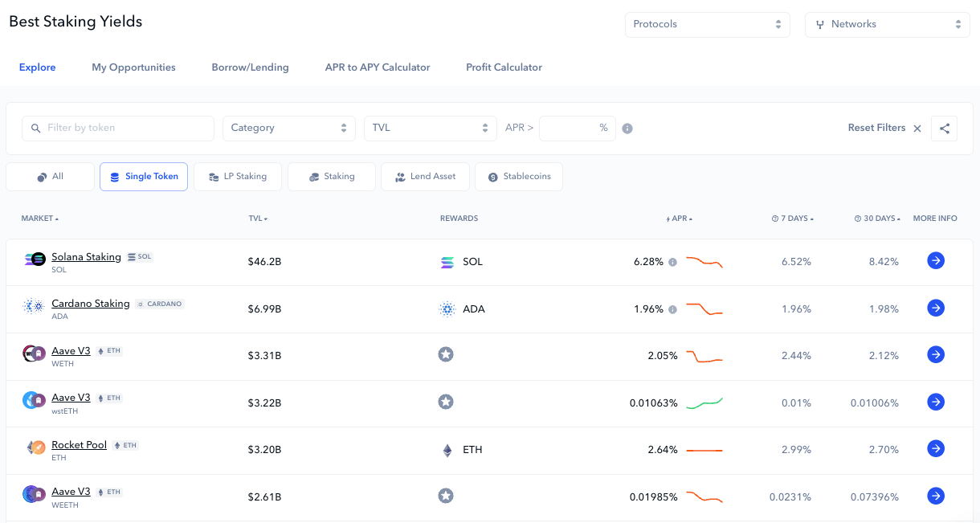Open Profit Calculator tab
The image size is (980, 523).
pyautogui.click(x=504, y=67)
